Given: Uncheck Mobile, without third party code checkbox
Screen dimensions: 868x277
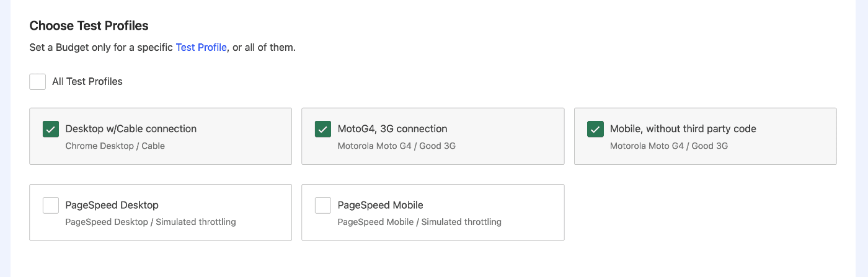Looking at the screenshot, I should [x=595, y=129].
